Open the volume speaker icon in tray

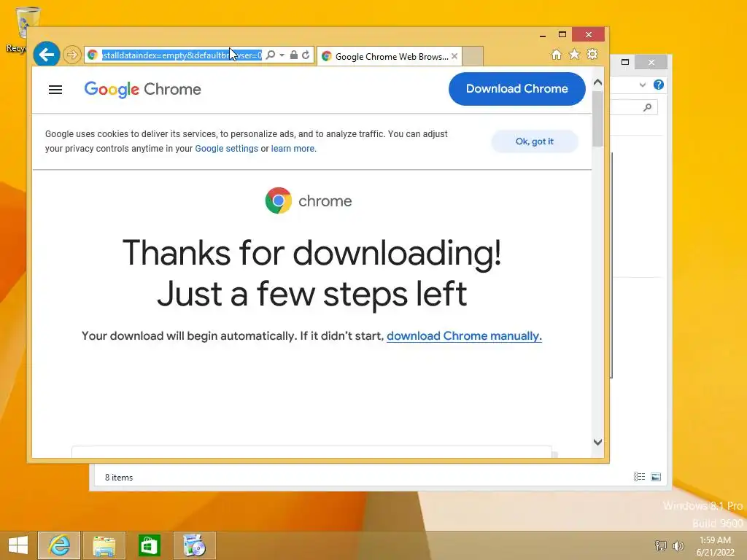coord(678,545)
